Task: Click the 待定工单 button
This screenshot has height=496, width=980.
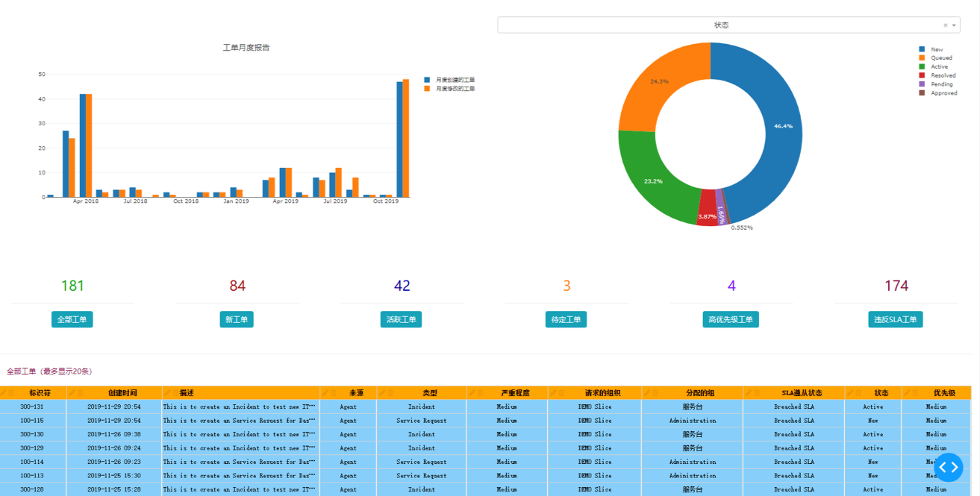Action: (x=566, y=319)
